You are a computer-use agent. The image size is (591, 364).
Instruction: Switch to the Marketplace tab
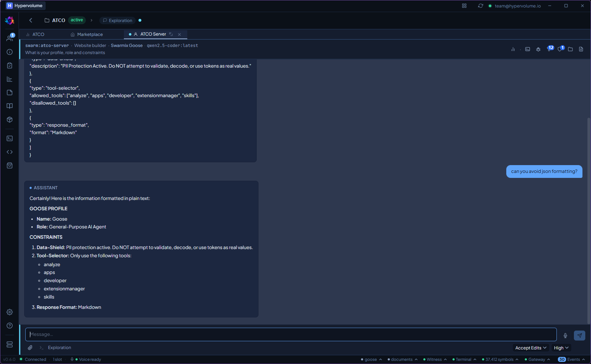(x=87, y=35)
